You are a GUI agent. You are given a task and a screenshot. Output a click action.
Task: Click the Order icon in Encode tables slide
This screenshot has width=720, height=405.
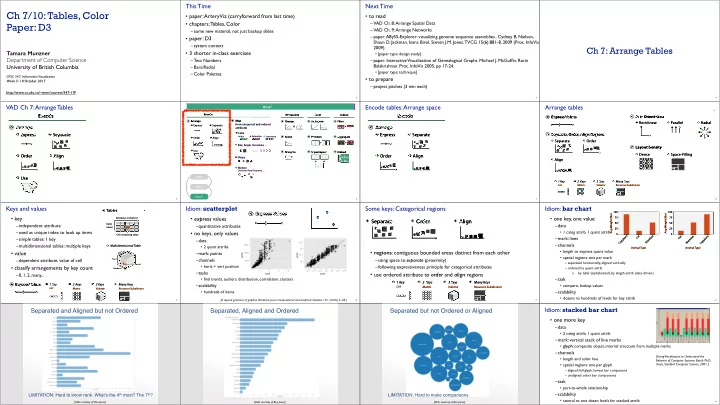tap(388, 165)
